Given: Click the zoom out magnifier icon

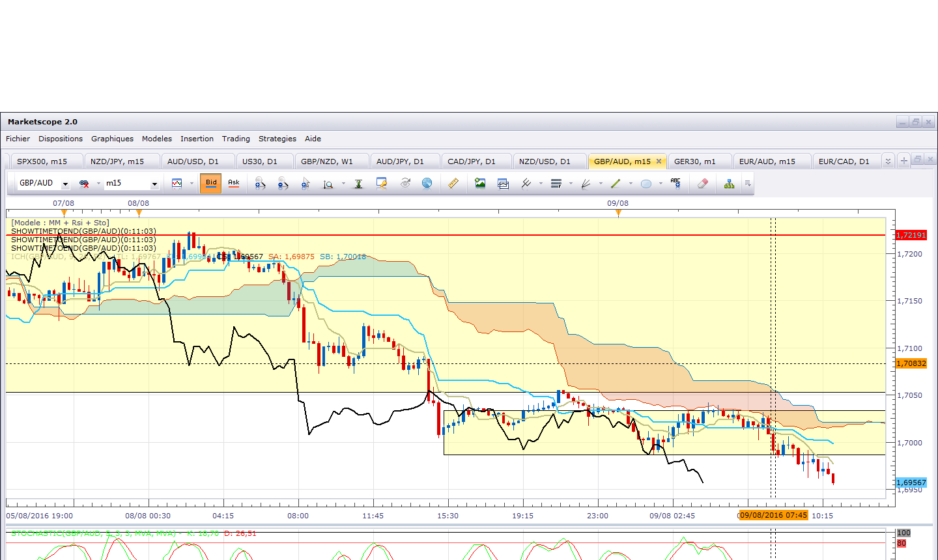Looking at the screenshot, I should point(283,184).
